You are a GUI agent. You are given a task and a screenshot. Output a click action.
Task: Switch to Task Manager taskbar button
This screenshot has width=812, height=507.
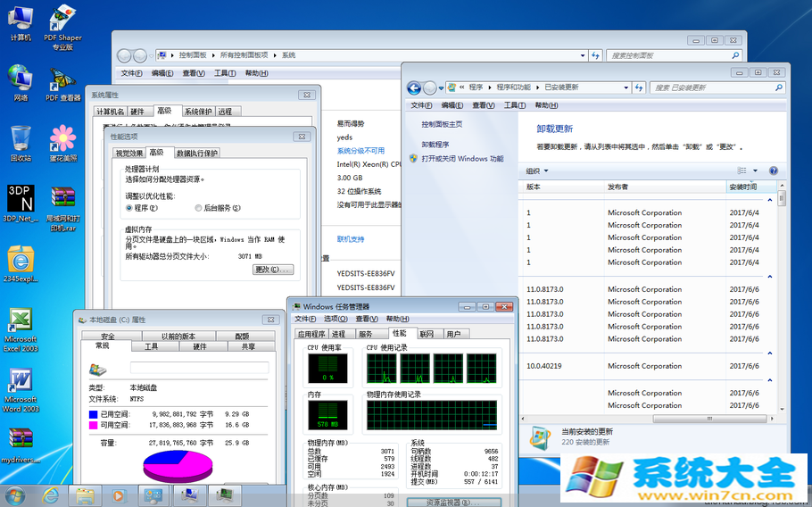225,496
